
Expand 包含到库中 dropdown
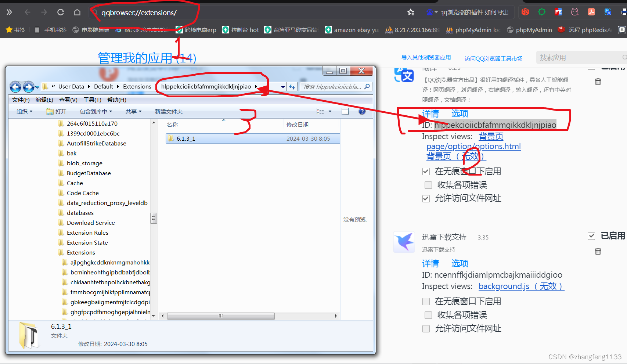(x=96, y=111)
